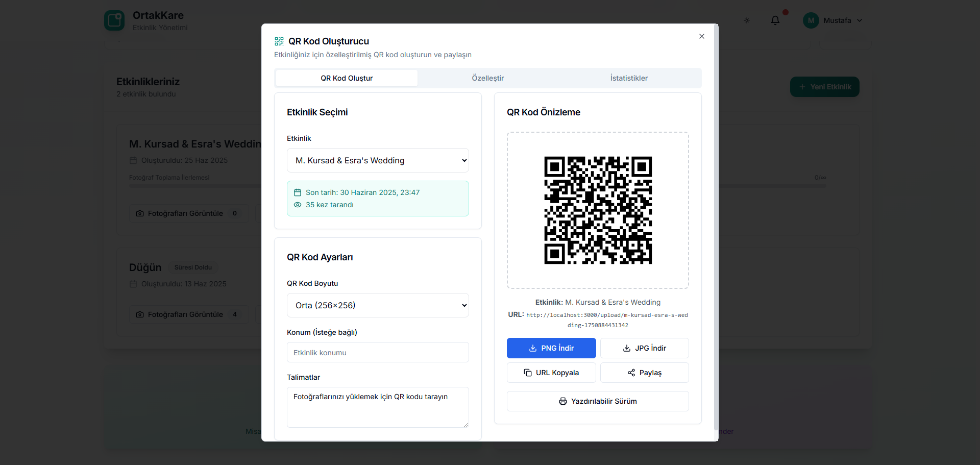
Task: Open the İstatistikler tab
Action: point(629,78)
